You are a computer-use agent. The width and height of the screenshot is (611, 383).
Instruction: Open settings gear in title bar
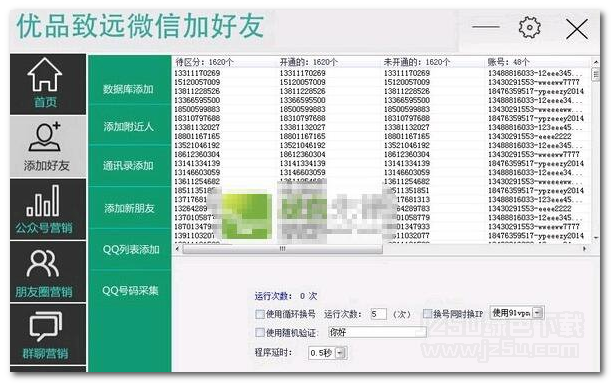530,27
